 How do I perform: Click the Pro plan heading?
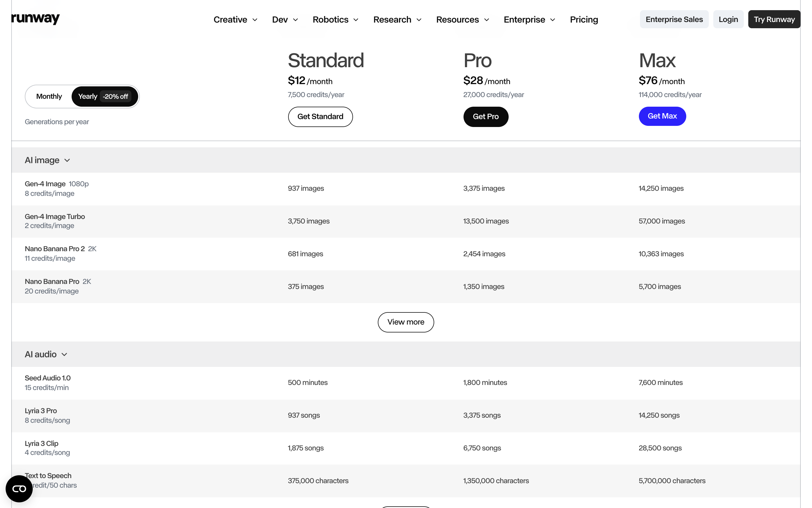(x=477, y=60)
